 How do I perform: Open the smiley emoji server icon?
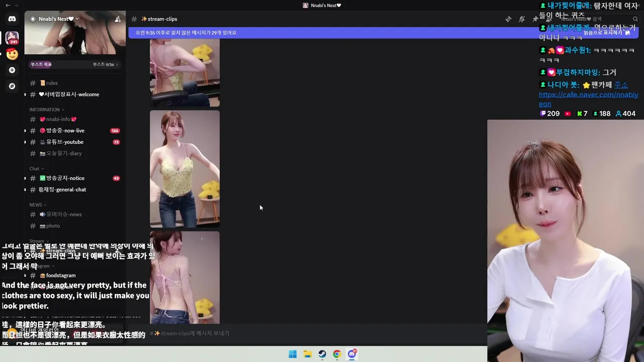(12, 54)
